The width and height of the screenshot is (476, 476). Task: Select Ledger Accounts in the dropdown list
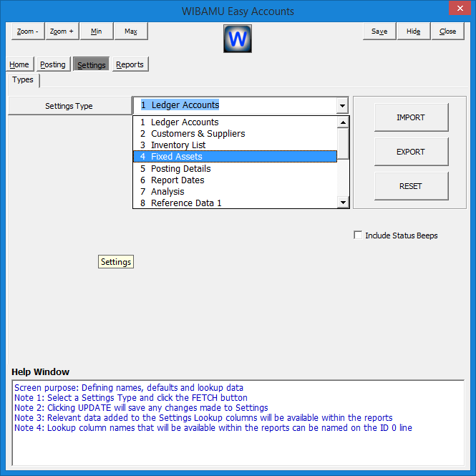pos(235,122)
